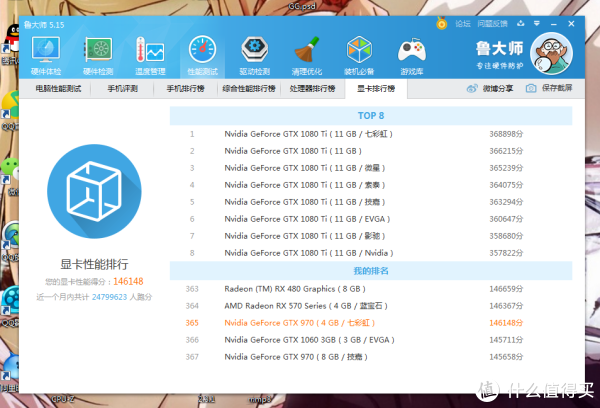Image resolution: width=600 pixels, height=408 pixels.
Task: Select rank 3 GTX 1080 Ti 微星 row
Action: 371,168
